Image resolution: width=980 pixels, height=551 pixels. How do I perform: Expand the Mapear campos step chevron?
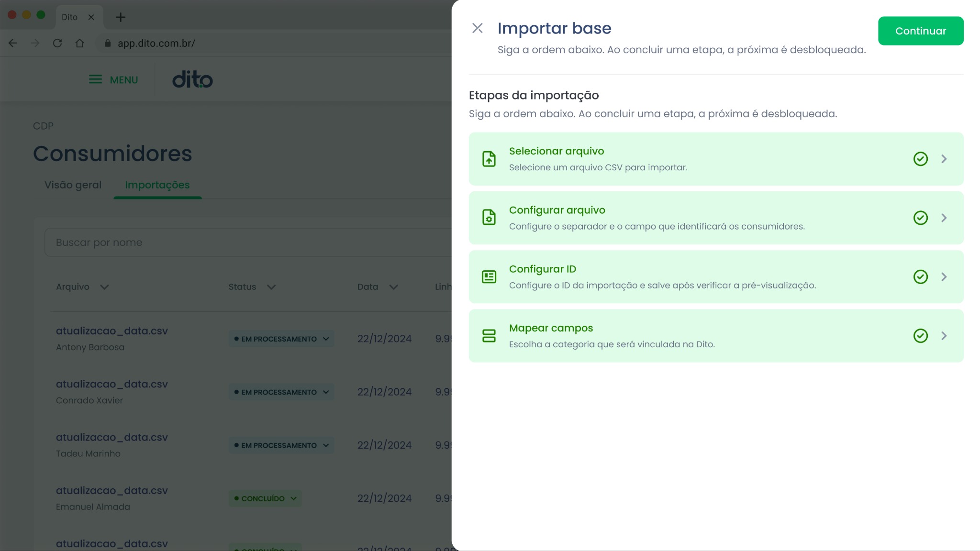(944, 336)
